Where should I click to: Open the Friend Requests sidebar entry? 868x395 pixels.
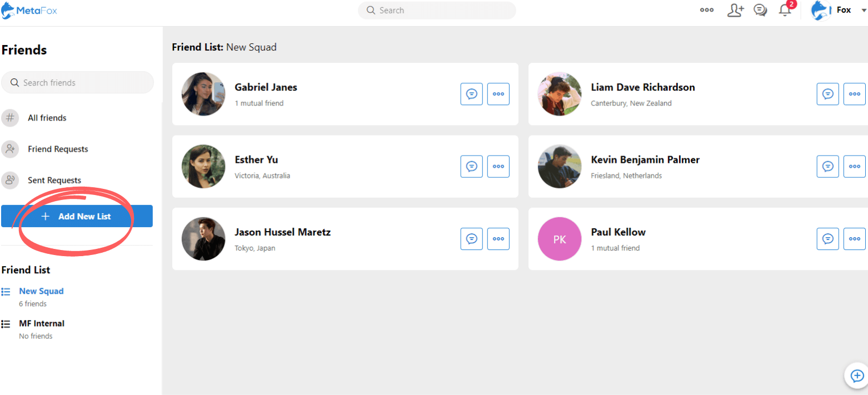click(58, 149)
